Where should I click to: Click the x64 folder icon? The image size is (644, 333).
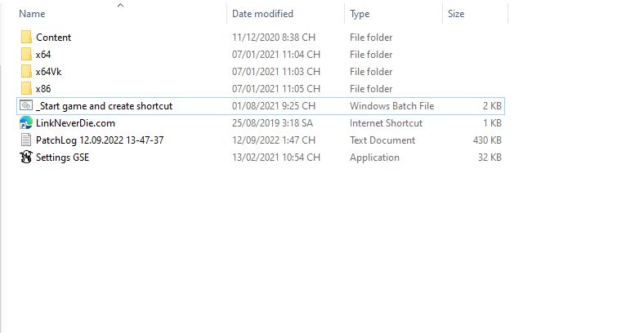pos(26,55)
